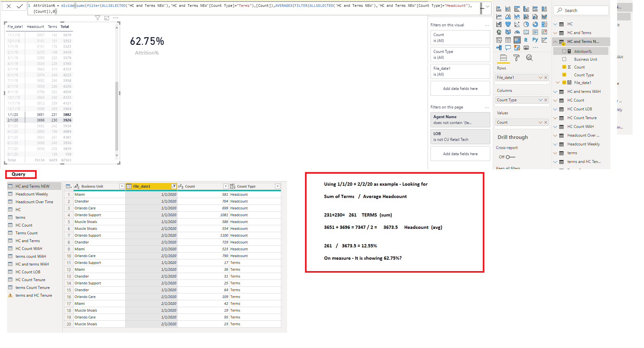Open the Agent Name page filter card
This screenshot has height=348, width=644.
pyautogui.click(x=460, y=120)
